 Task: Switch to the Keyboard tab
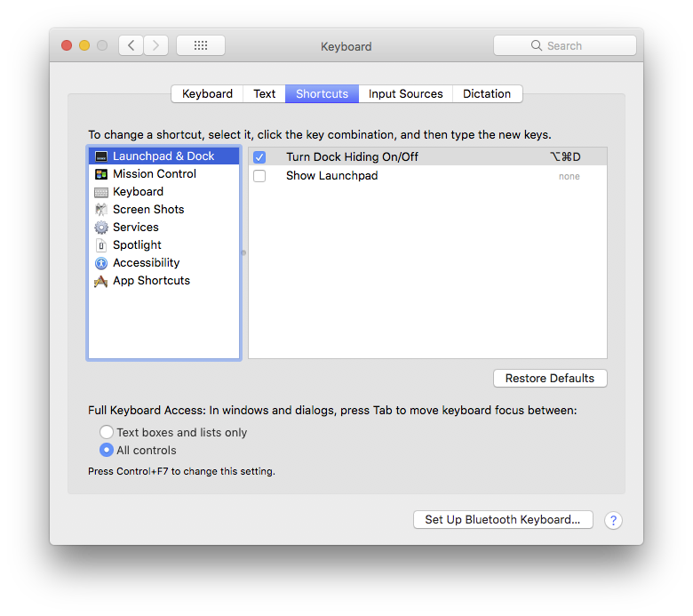pos(207,93)
